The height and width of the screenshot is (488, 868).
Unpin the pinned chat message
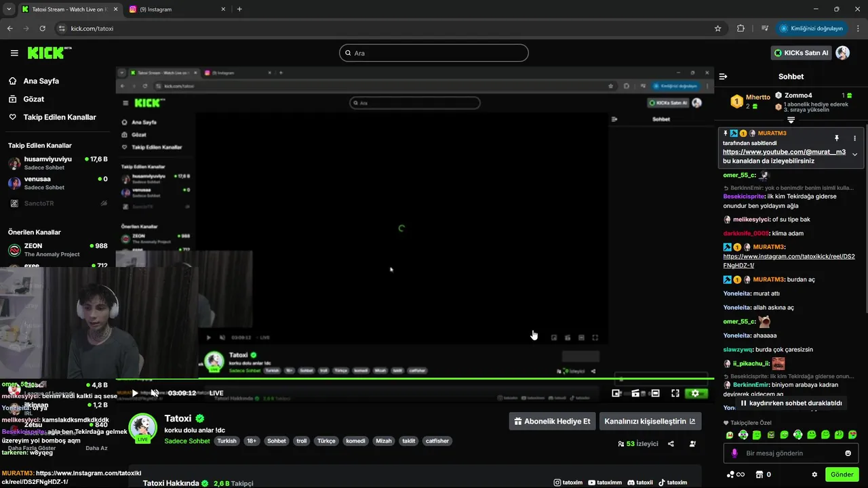point(837,138)
